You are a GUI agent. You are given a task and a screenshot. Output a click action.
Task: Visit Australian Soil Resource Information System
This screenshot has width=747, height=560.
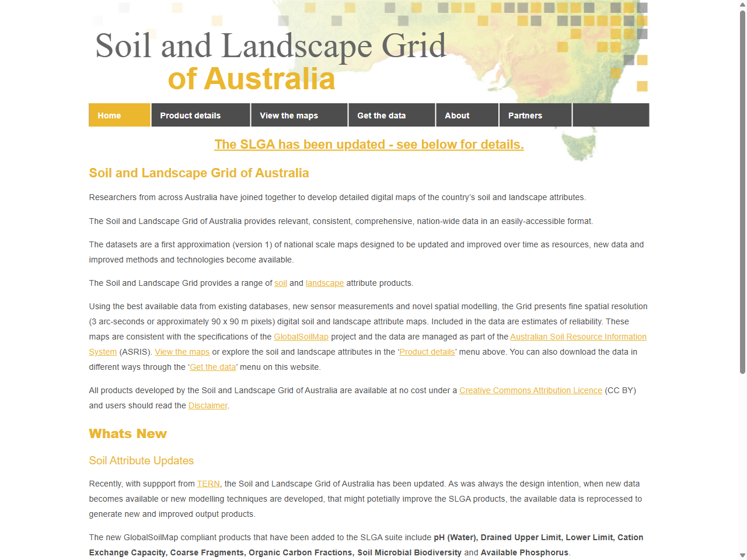(577, 337)
